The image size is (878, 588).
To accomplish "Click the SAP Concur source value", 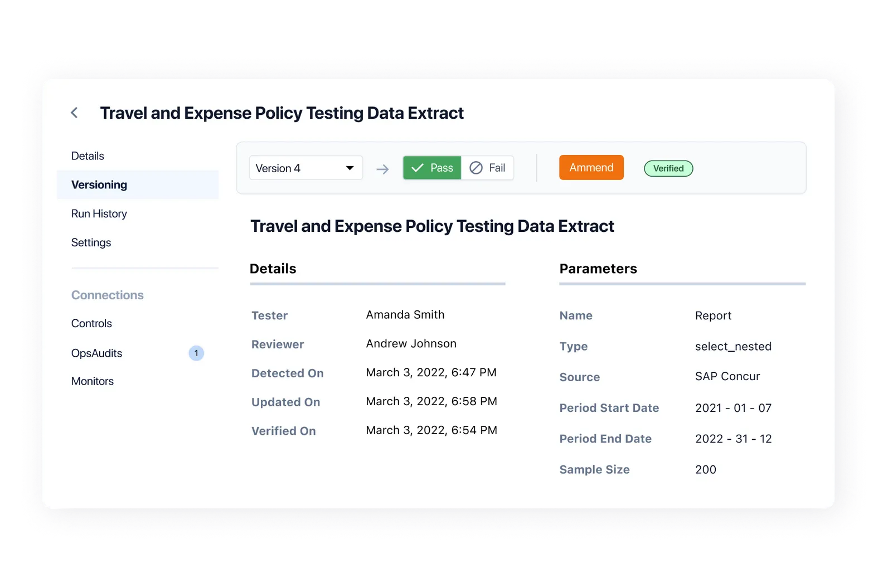I will click(727, 377).
